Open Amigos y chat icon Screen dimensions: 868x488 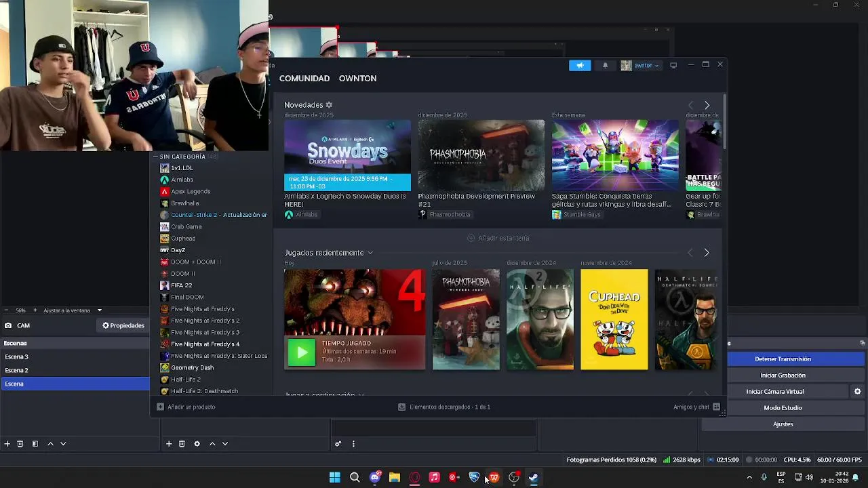point(716,407)
